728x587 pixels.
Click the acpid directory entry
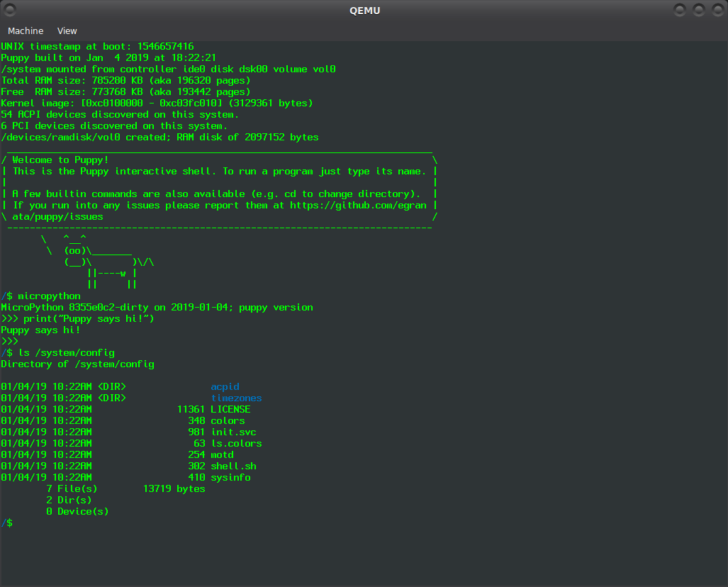pos(225,387)
